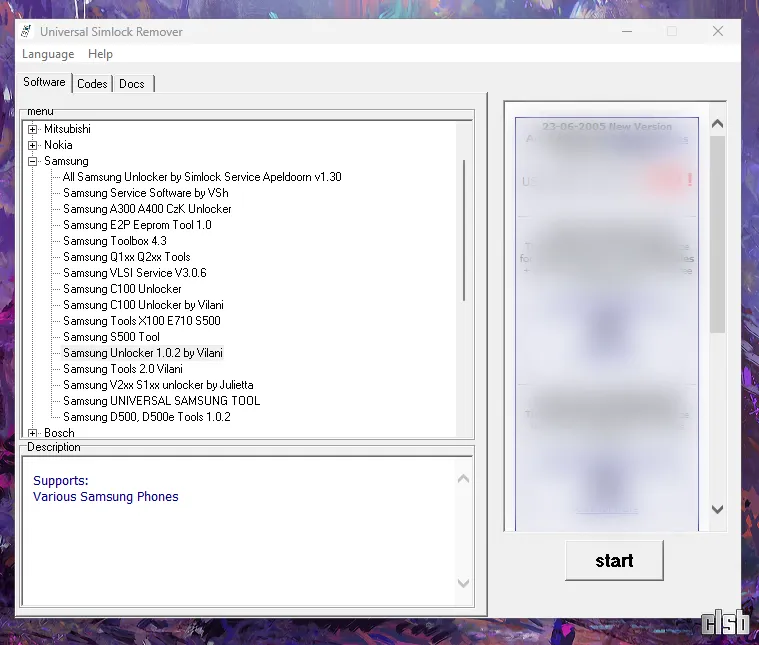
Task: Minimize the Universal Simlock Remover window
Action: coord(627,31)
